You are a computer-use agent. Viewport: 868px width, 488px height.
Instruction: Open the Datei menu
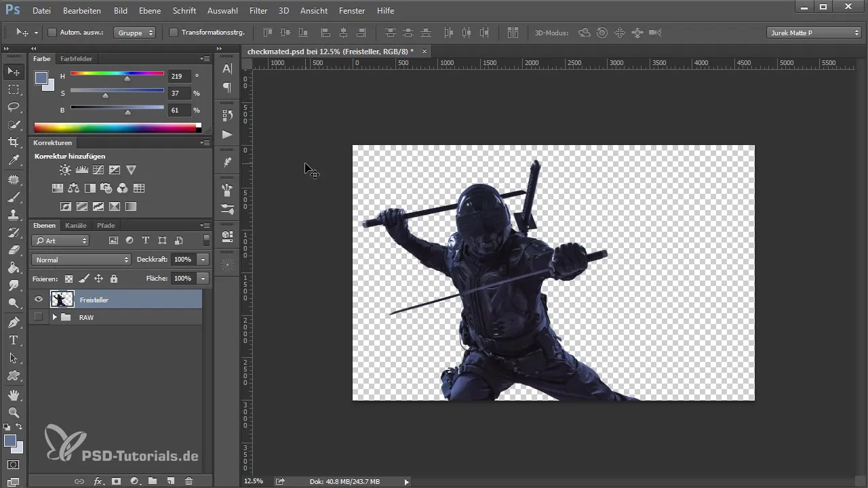(41, 11)
